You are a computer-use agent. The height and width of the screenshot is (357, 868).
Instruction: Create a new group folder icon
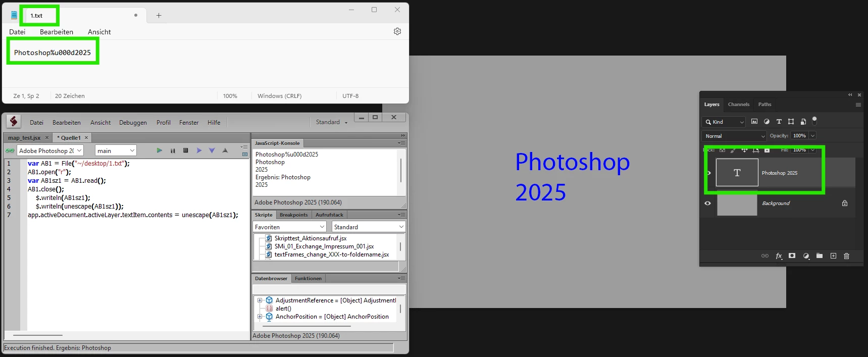(820, 256)
